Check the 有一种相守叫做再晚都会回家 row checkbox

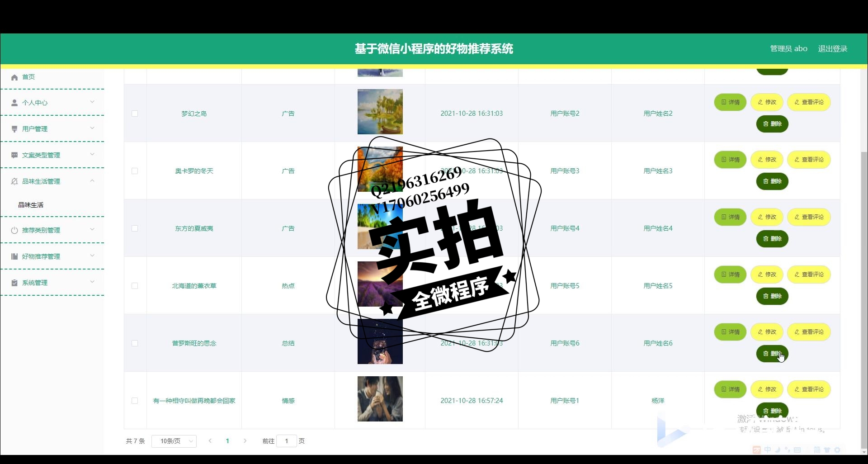coord(135,401)
